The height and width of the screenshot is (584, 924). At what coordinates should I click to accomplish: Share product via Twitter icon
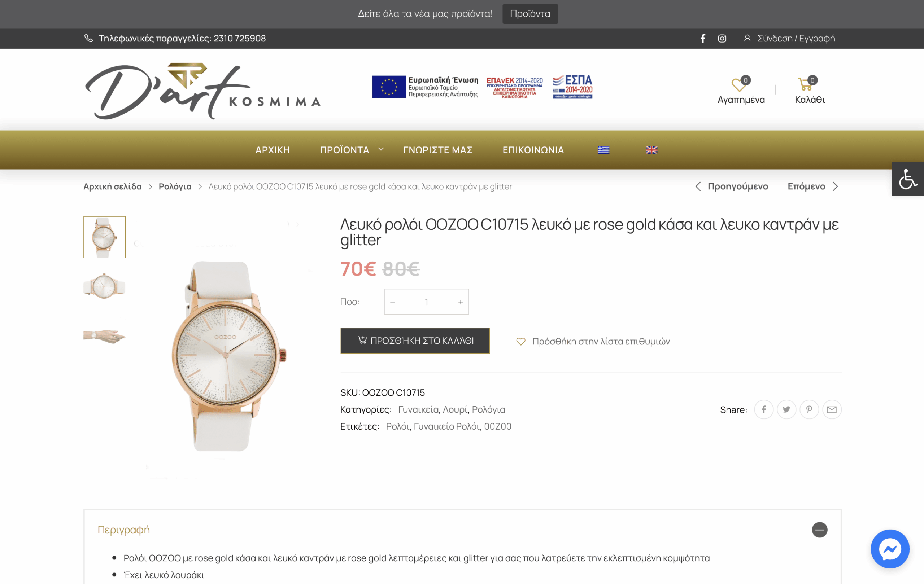[x=786, y=409]
